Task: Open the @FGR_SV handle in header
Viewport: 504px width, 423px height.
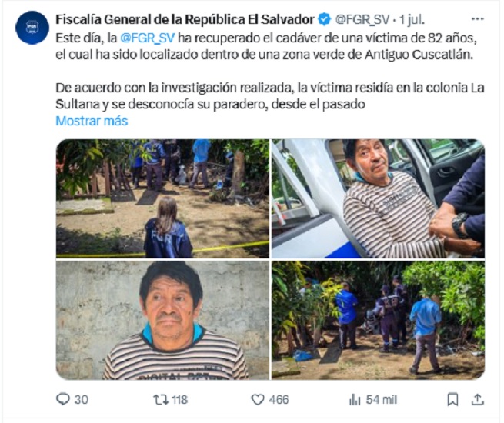Action: 362,19
